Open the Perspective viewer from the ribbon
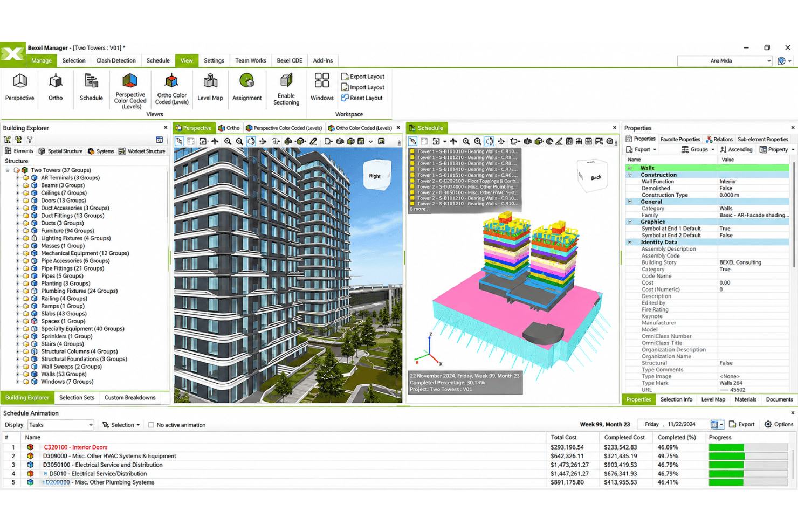This screenshot has width=798, height=532. (x=19, y=87)
